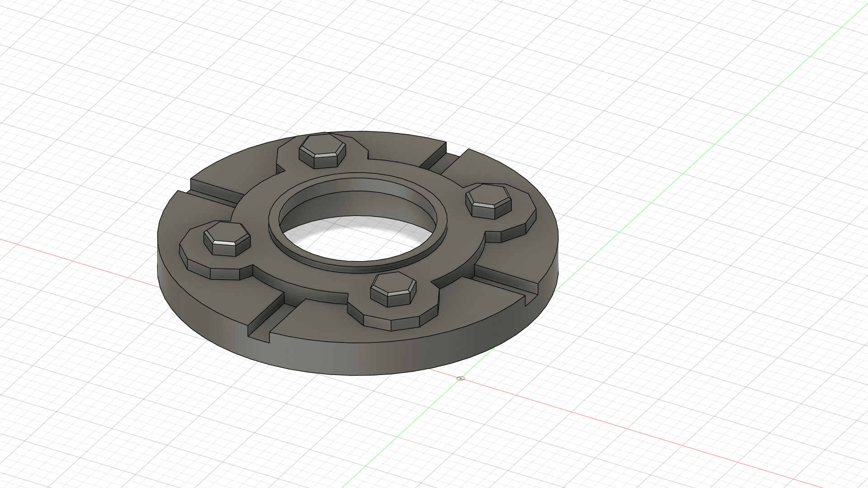Select the origin point marker on grid

[x=460, y=378]
